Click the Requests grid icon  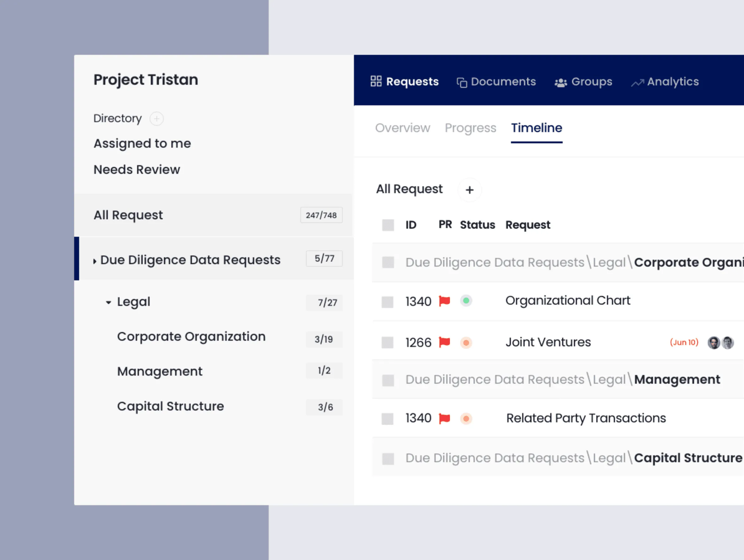(376, 81)
